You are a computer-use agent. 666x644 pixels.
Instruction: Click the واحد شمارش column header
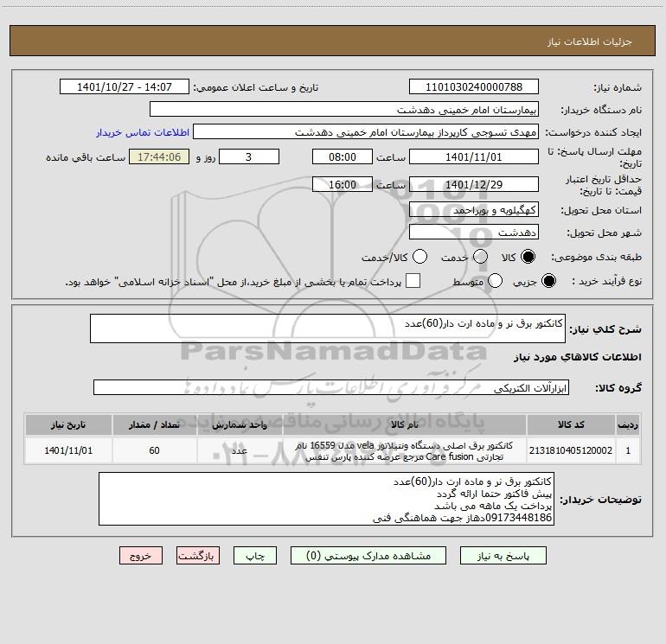click(240, 424)
